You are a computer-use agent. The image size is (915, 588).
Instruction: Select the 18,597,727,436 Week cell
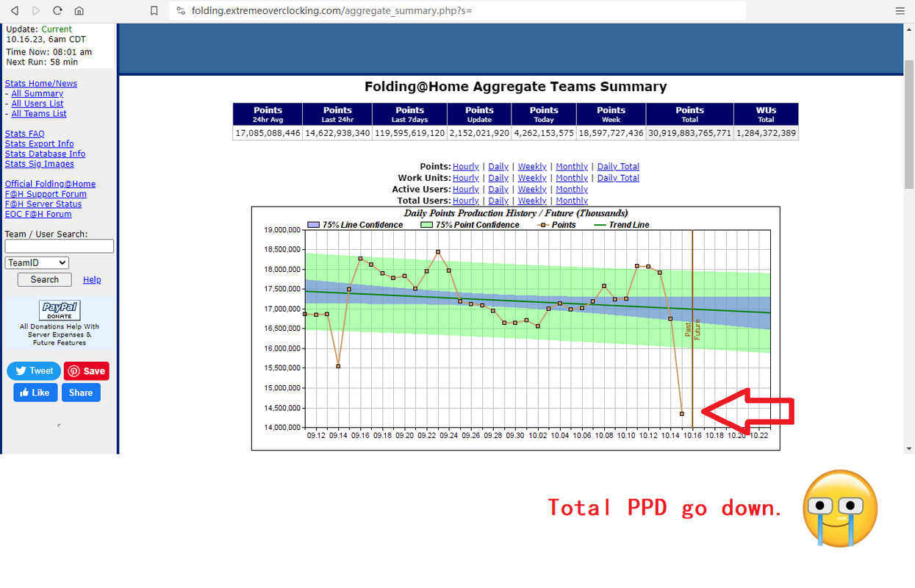(x=611, y=133)
